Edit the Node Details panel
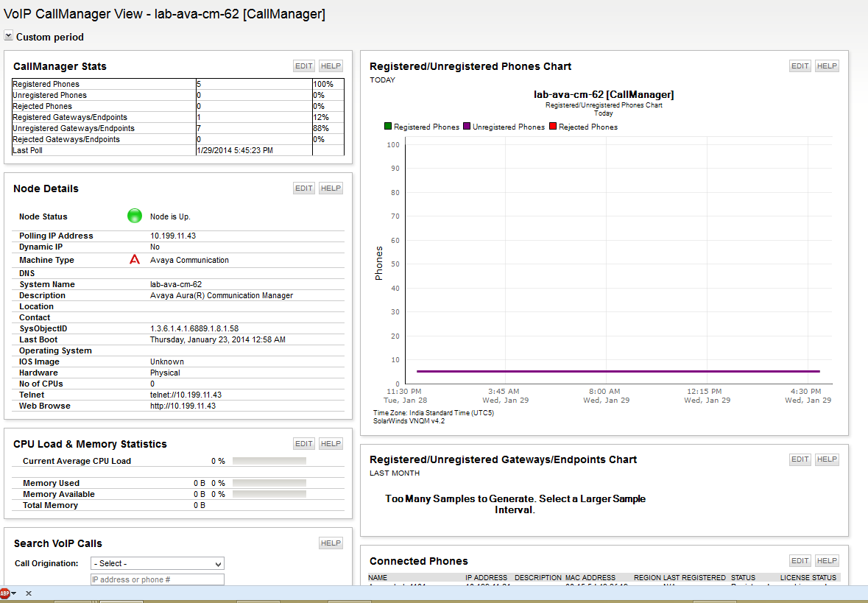The width and height of the screenshot is (868, 603). tap(304, 188)
